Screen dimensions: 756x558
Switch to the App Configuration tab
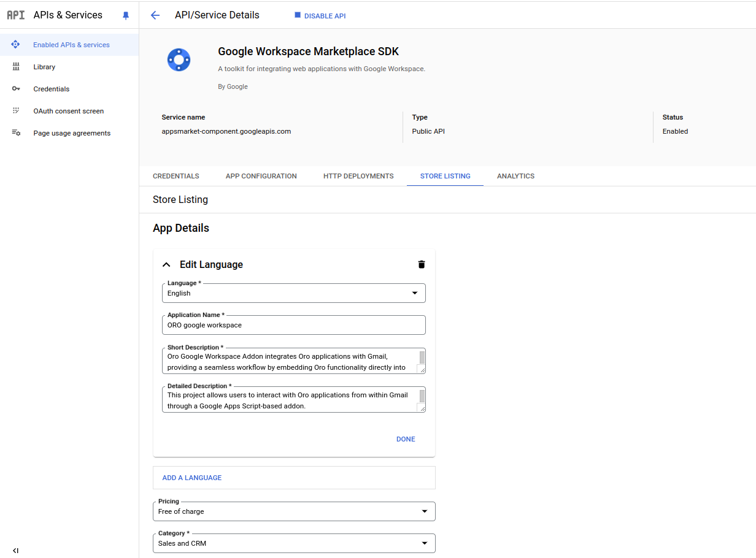coord(261,176)
